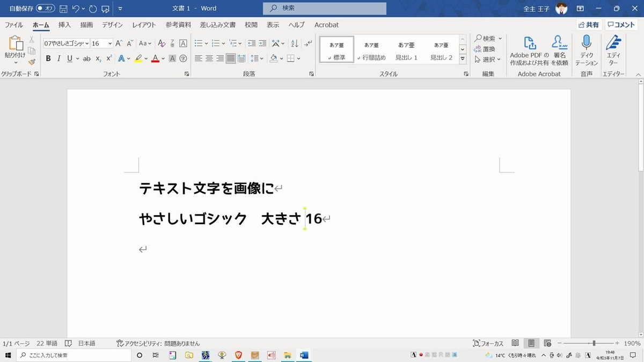Click the 共有 (Share) button

click(589, 25)
